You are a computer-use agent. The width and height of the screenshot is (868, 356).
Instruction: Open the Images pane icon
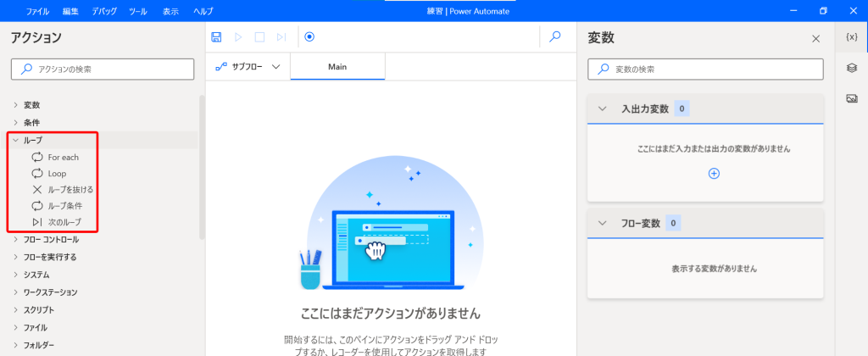coord(852,98)
